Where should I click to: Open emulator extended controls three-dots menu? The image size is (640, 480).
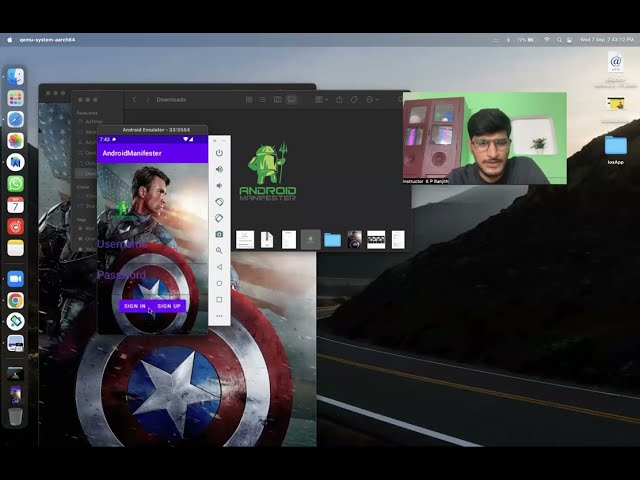219,316
